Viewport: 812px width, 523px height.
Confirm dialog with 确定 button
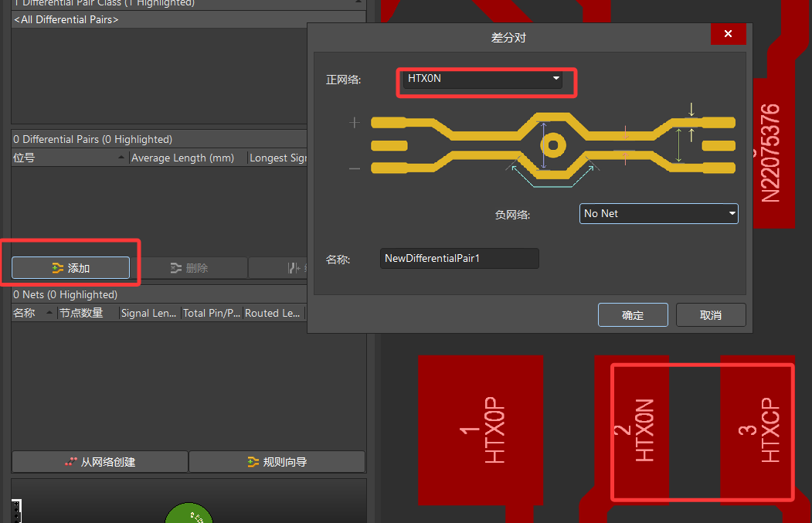click(x=633, y=315)
